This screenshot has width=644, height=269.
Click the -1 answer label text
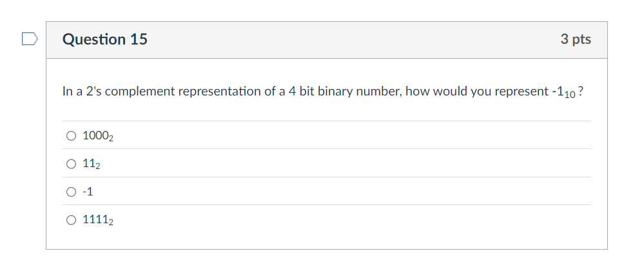pos(88,192)
